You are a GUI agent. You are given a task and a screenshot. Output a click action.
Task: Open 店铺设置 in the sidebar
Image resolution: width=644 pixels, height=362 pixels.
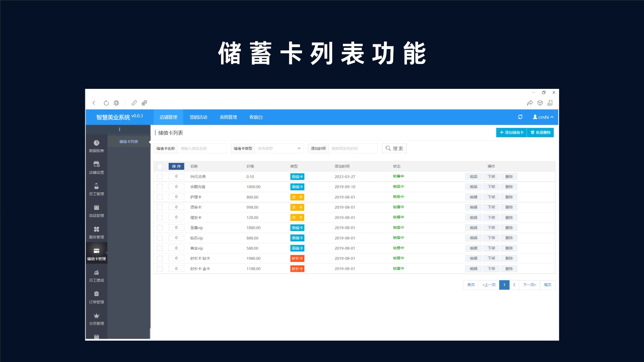coord(97,168)
